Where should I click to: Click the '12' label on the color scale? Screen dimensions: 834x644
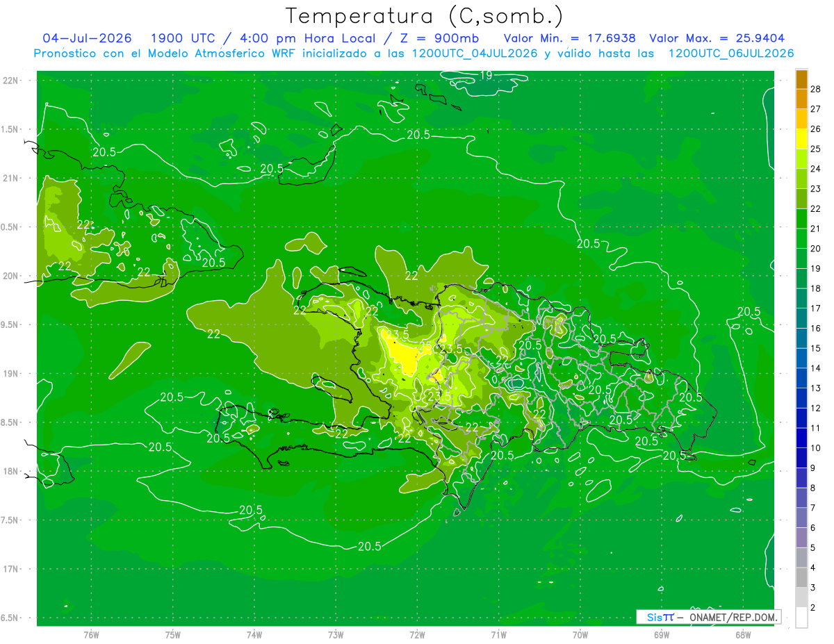(816, 408)
